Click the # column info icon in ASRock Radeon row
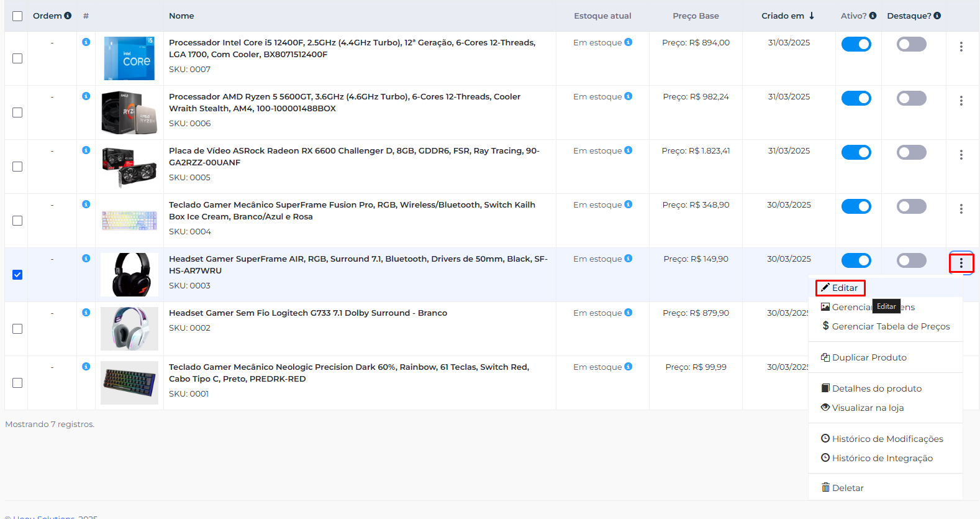The image size is (980, 519). pyautogui.click(x=86, y=150)
